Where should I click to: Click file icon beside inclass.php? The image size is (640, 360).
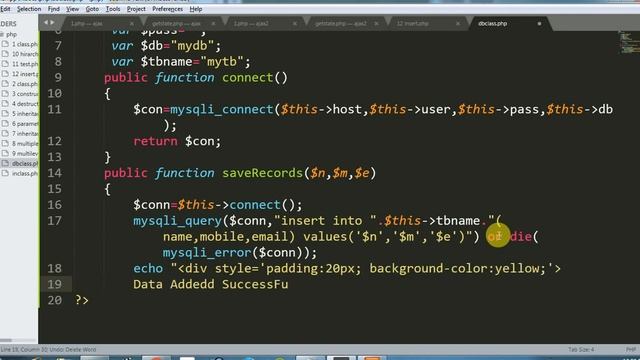[x=5, y=173]
